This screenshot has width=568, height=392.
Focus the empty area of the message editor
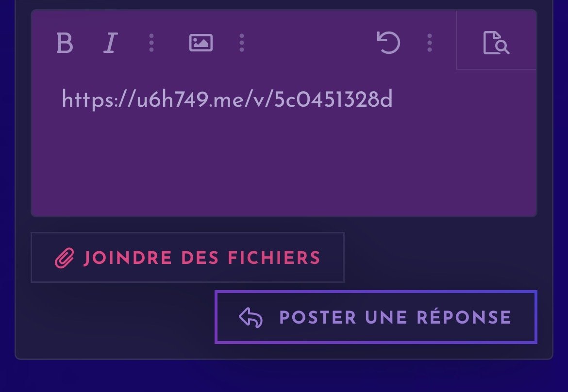pyautogui.click(x=284, y=163)
